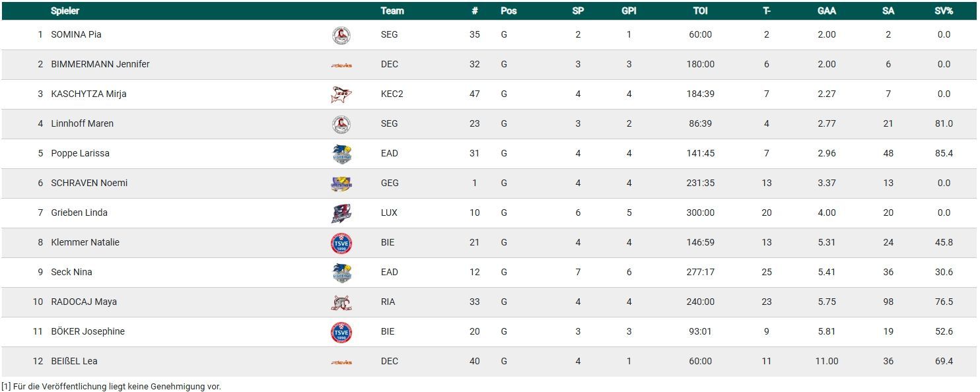980x392 pixels.
Task: Click SEG team logo beside SOMINA Pia
Action: click(341, 35)
